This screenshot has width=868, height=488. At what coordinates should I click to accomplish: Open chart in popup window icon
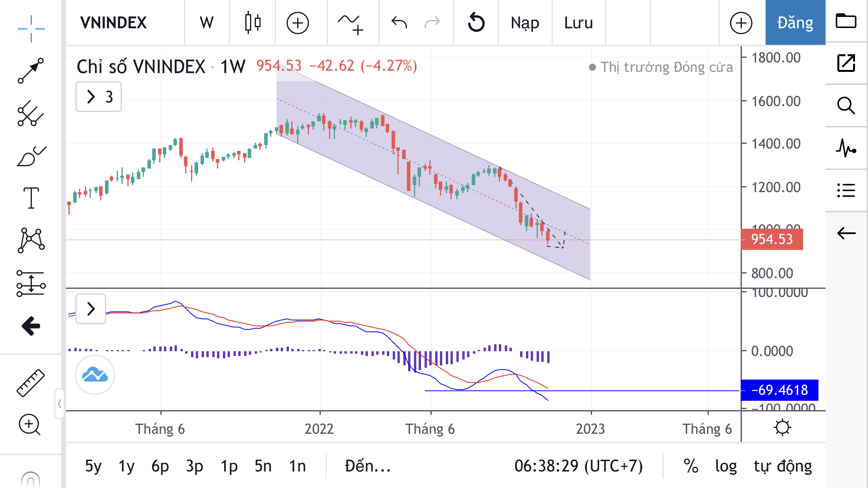coord(846,63)
